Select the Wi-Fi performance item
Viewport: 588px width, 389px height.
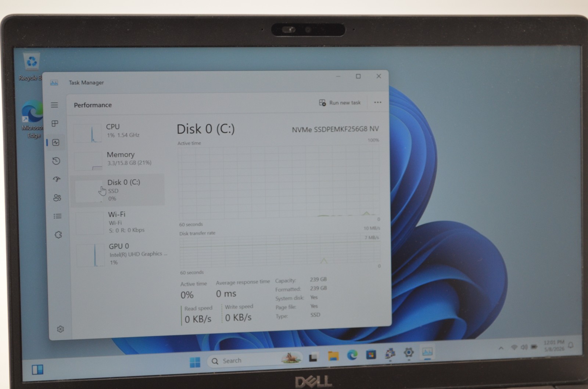pos(120,222)
